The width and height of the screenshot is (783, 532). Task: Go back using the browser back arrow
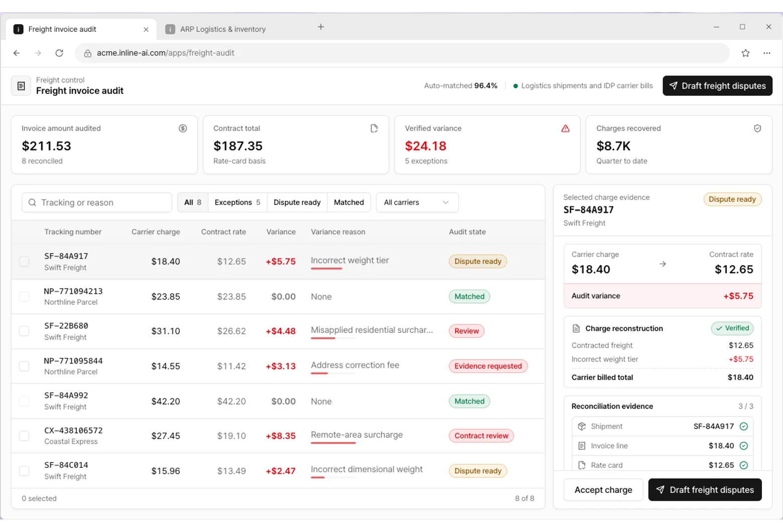[17, 53]
